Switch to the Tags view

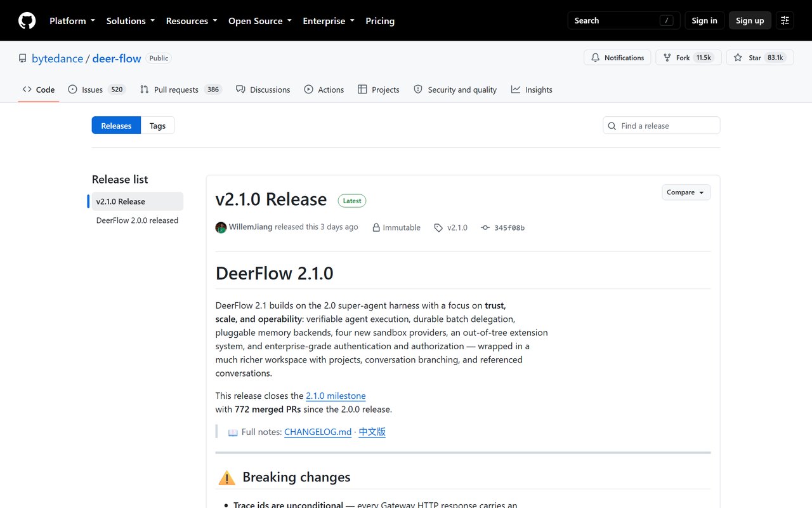click(x=157, y=126)
